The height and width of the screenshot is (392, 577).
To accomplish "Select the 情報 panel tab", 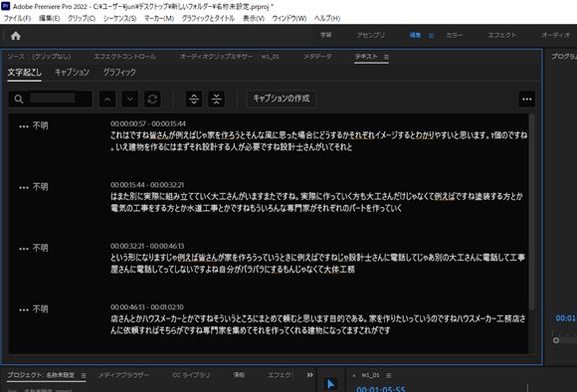I will 239,375.
